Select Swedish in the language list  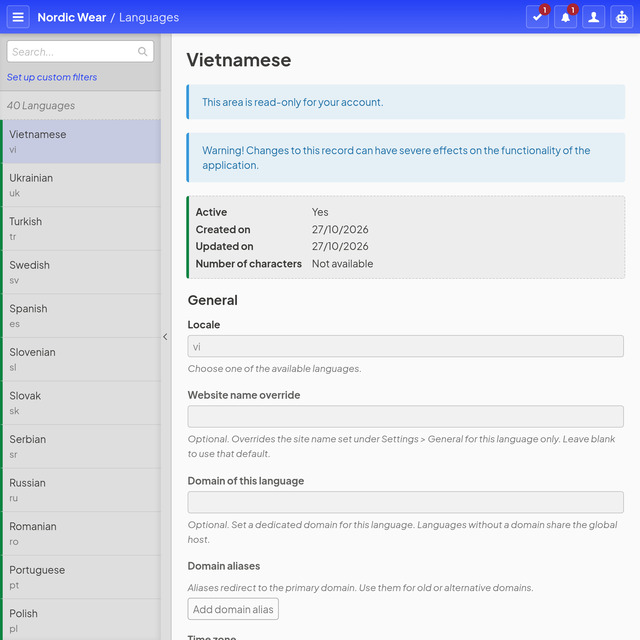(x=81, y=272)
